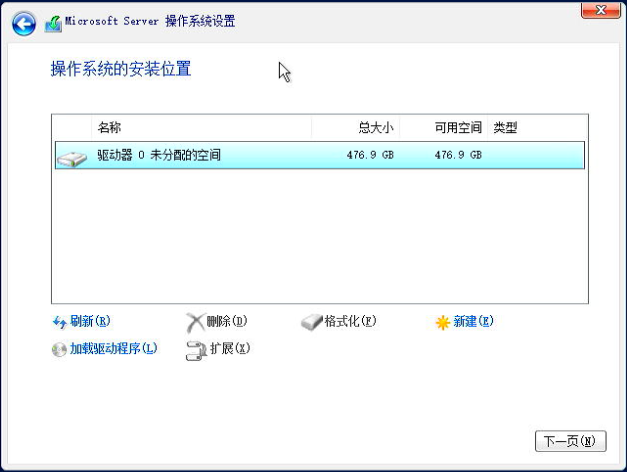Click the 格式化(F) link
Image resolution: width=627 pixels, height=472 pixels.
pos(351,321)
